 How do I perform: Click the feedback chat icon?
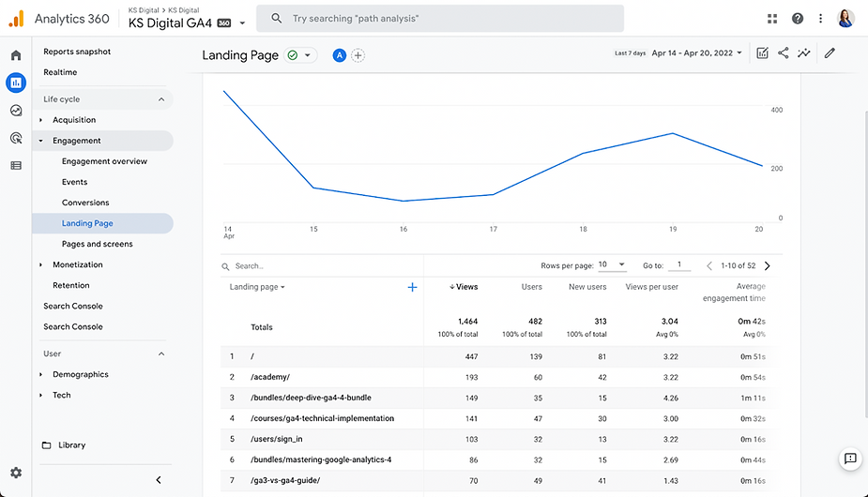850,459
